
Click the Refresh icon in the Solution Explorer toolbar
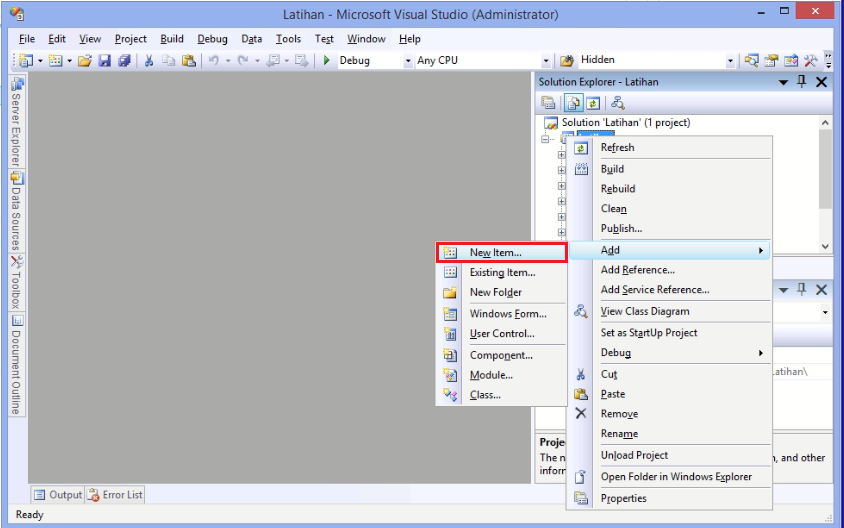point(593,102)
